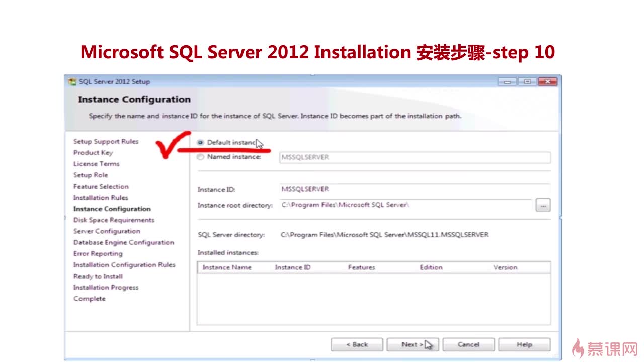
Task: Maximize the SQL Server 2012 Setup window
Action: (527, 82)
